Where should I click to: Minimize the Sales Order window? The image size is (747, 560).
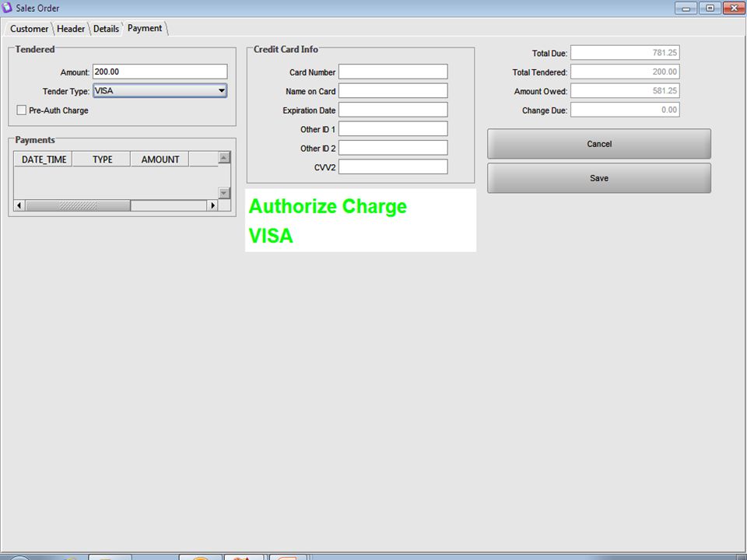[686, 8]
